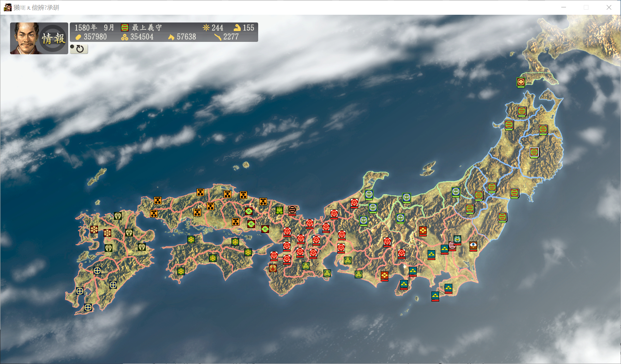Click the value 155 in status bar
The width and height of the screenshot is (621, 364).
point(248,28)
